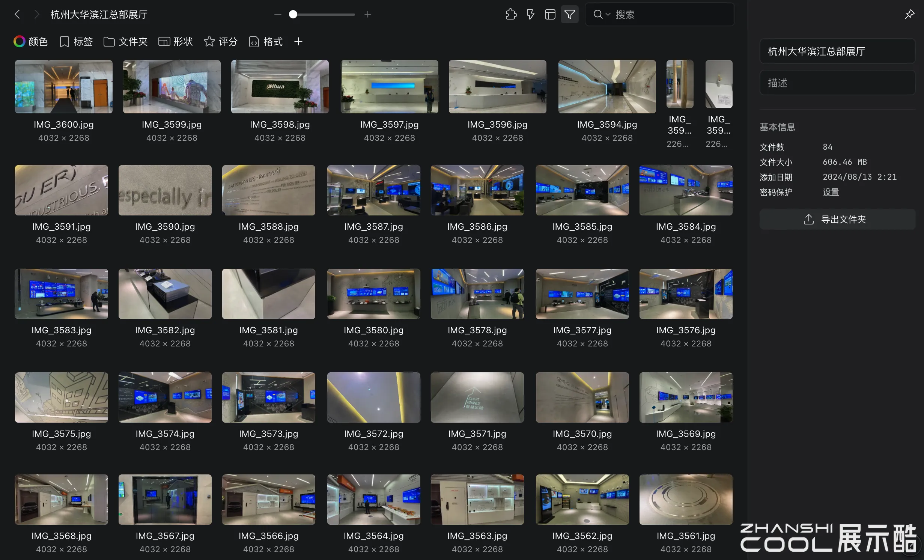Screen dimensions: 924x560
Task: Select the 'especially' photo IMG_3590.jpg
Action: click(x=165, y=190)
